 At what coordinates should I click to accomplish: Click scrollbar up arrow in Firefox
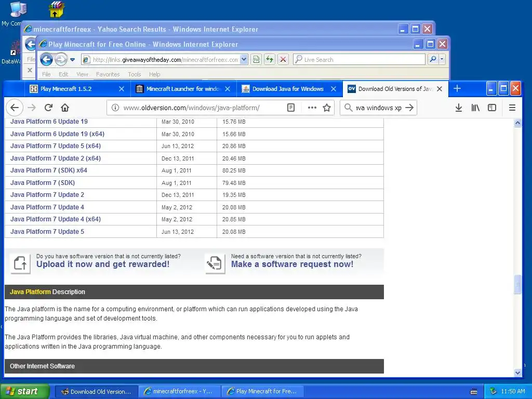pyautogui.click(x=517, y=123)
